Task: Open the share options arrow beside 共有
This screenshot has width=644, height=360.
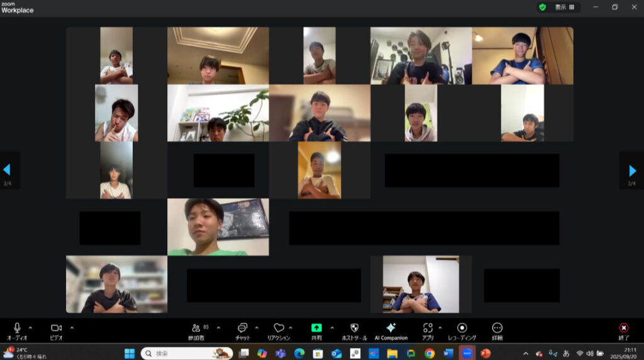Action: click(331, 327)
